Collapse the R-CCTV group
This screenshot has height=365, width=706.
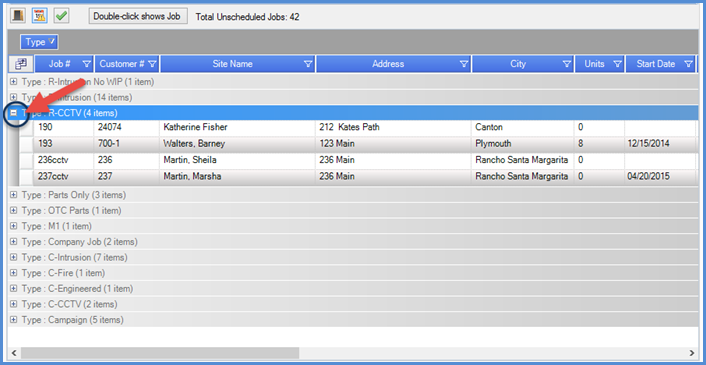(14, 113)
